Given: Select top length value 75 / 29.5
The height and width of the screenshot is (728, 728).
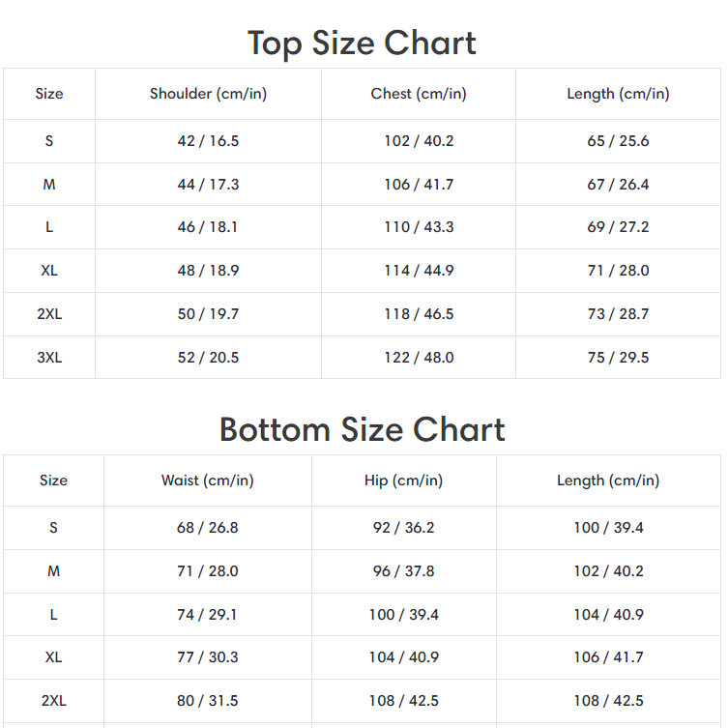Looking at the screenshot, I should click(x=618, y=358).
